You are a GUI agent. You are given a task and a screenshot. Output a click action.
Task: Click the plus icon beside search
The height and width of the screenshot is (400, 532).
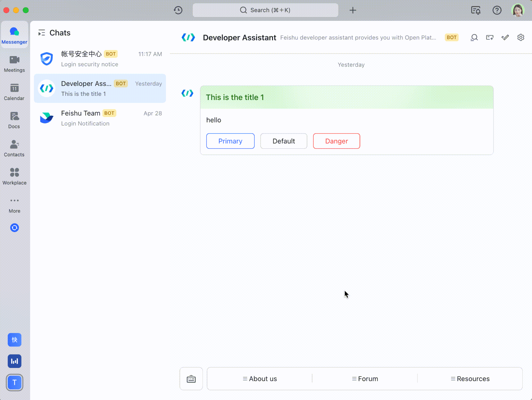(353, 10)
